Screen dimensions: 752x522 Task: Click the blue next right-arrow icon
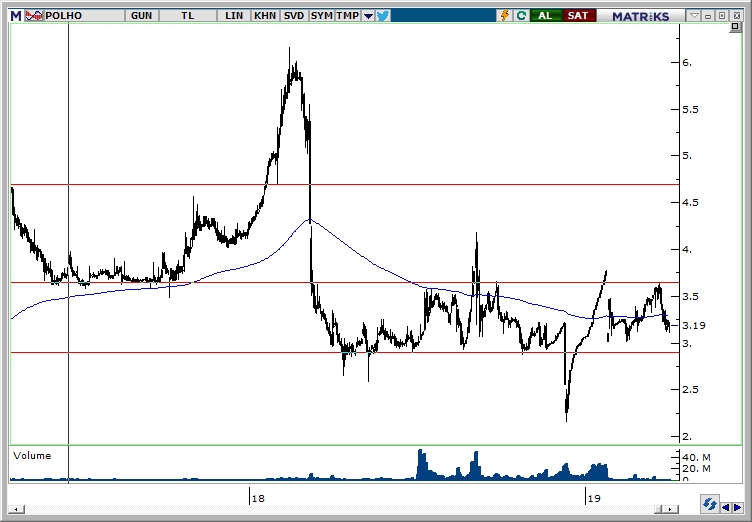(737, 507)
